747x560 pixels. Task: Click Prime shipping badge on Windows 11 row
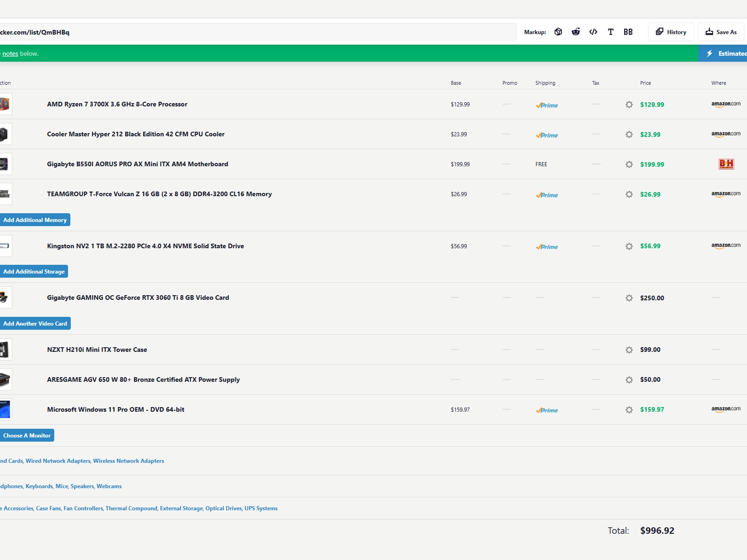[547, 410]
